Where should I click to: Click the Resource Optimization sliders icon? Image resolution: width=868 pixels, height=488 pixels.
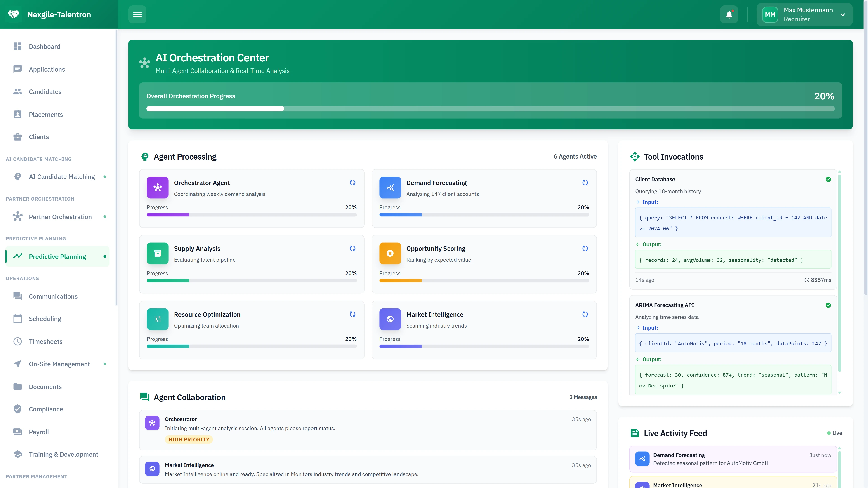point(157,319)
